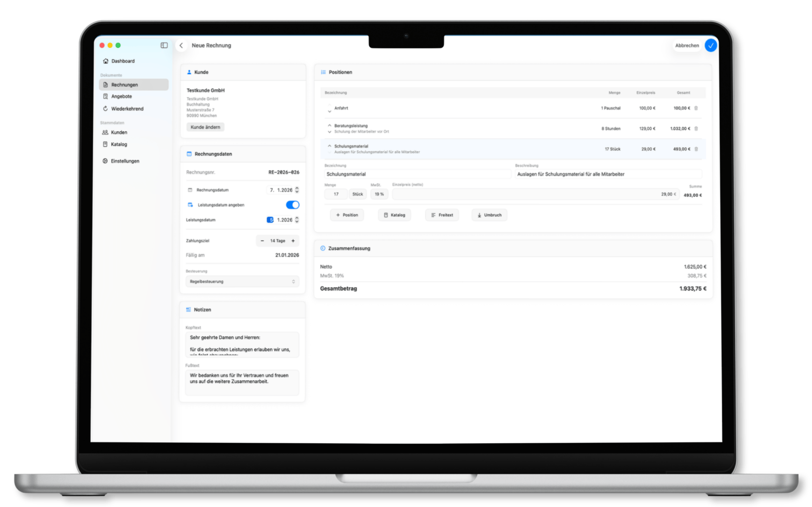Increase Zahlungsziel days with plus button
This screenshot has width=812, height=507.
click(x=293, y=241)
